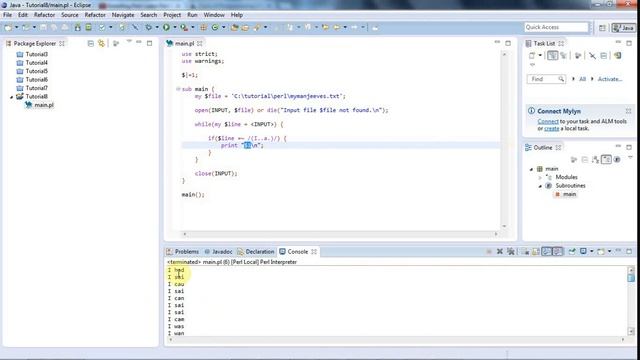
Task: Open the Package Explorer view menu
Action: tap(129, 42)
